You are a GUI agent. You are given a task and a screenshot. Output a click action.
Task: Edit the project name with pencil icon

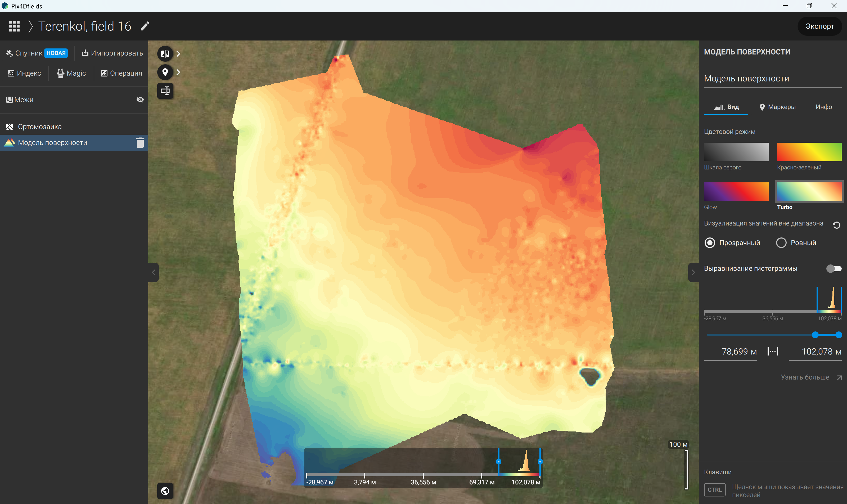145,26
